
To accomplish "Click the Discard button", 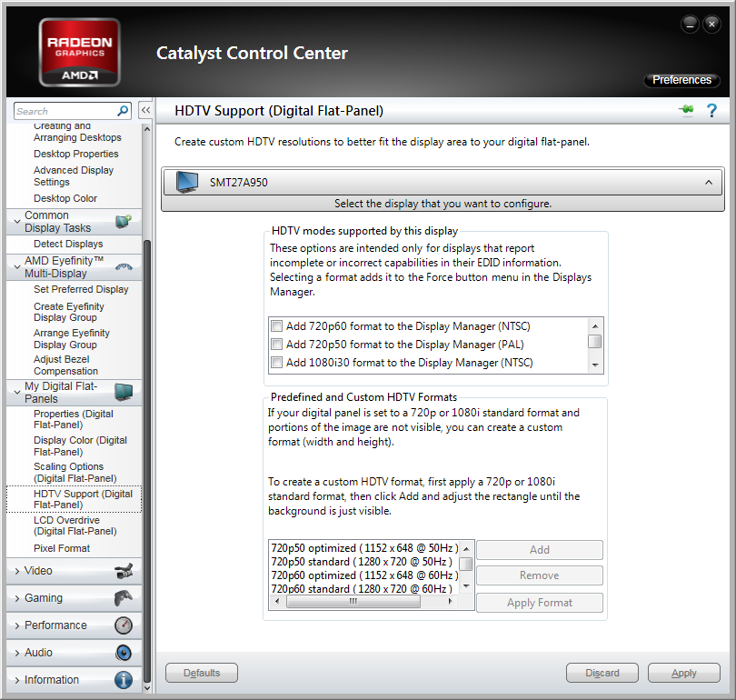I will tap(602, 673).
